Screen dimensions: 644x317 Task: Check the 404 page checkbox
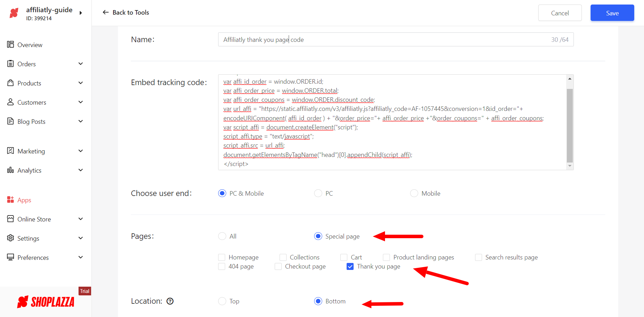point(222,266)
